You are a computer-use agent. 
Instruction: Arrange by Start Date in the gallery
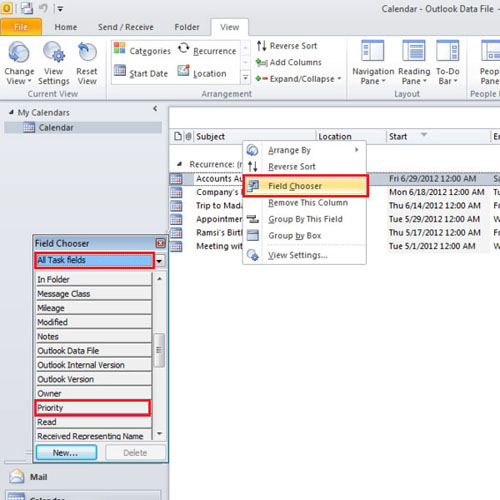[x=141, y=73]
